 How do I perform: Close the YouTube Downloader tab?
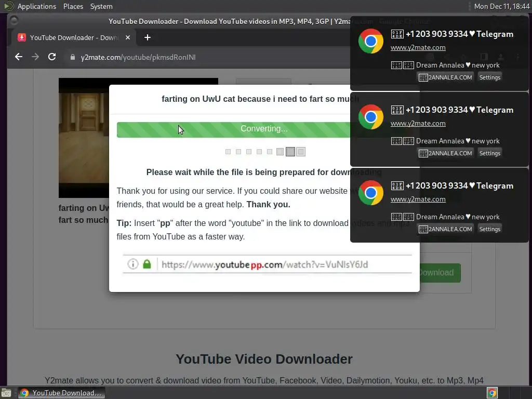(x=128, y=37)
